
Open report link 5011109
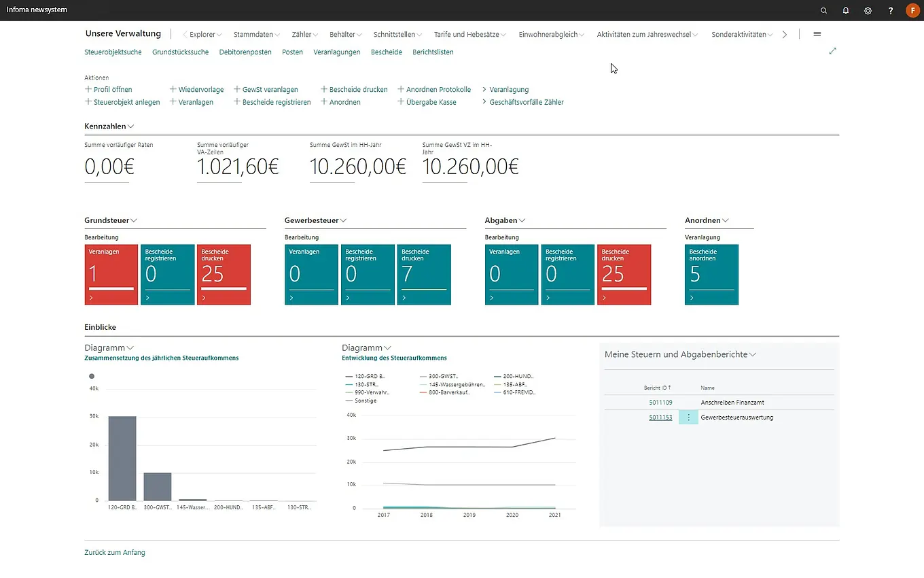coord(660,403)
